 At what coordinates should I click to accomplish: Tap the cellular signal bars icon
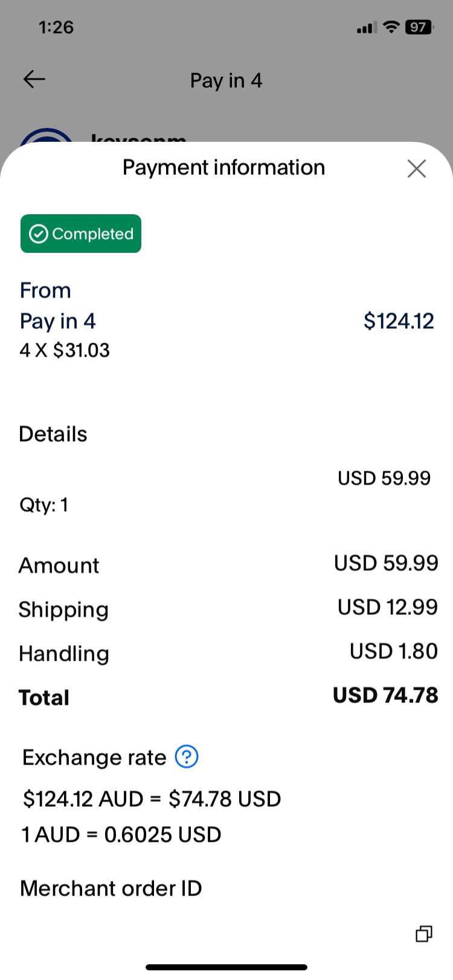367,28
